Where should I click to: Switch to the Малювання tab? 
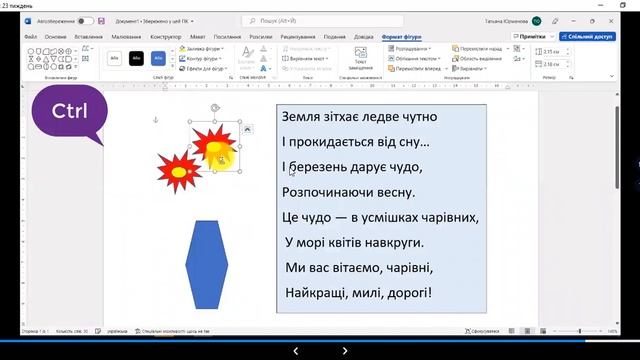(x=126, y=37)
